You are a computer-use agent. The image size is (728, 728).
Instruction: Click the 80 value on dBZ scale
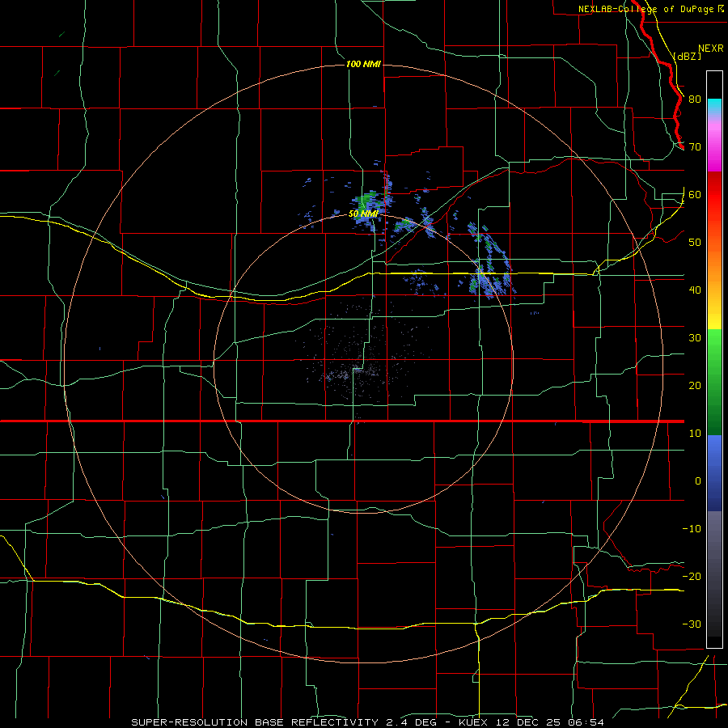695,99
